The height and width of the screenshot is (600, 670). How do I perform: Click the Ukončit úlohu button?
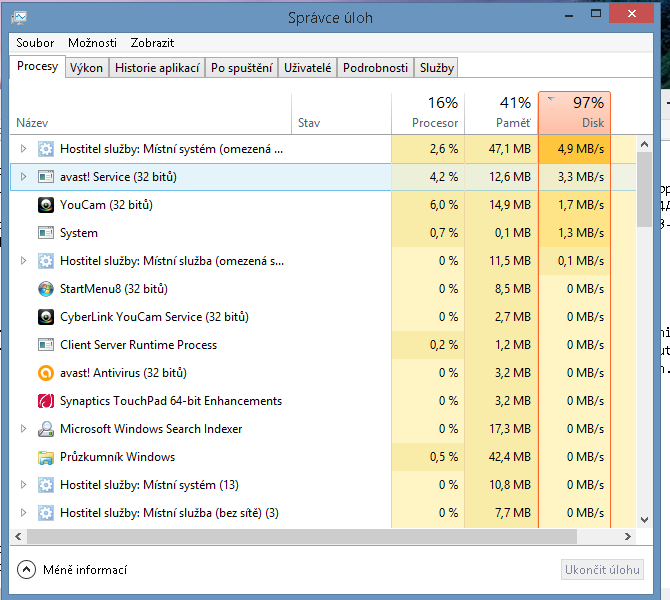(x=601, y=570)
